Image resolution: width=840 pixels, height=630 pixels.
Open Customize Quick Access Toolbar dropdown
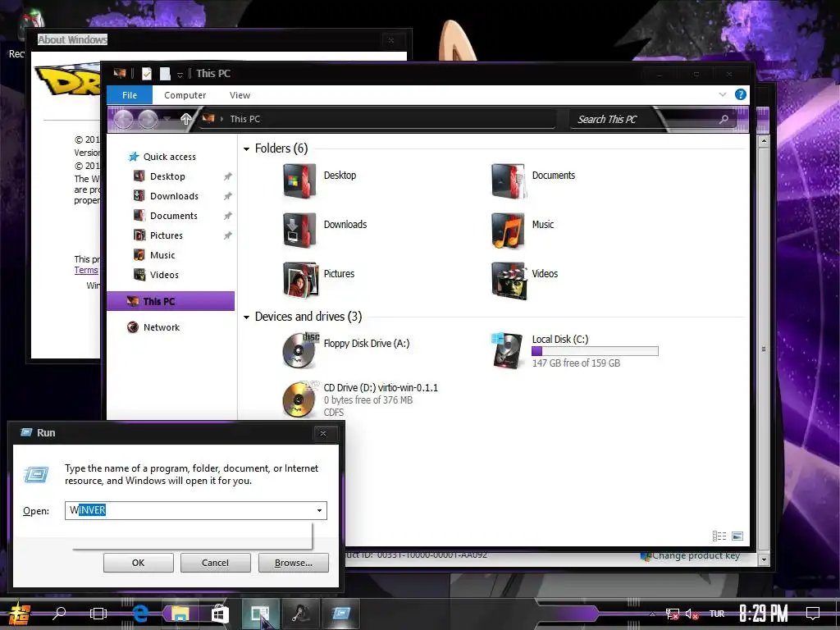click(x=180, y=75)
